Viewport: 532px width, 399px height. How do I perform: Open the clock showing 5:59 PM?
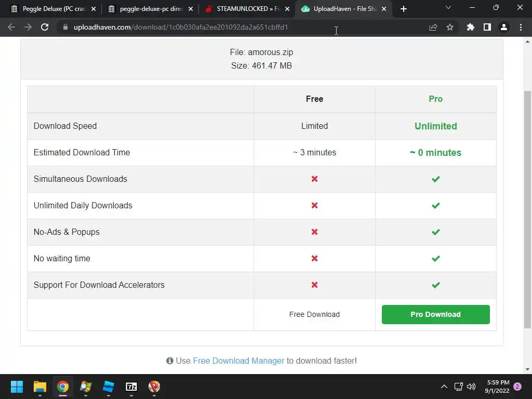click(x=497, y=387)
